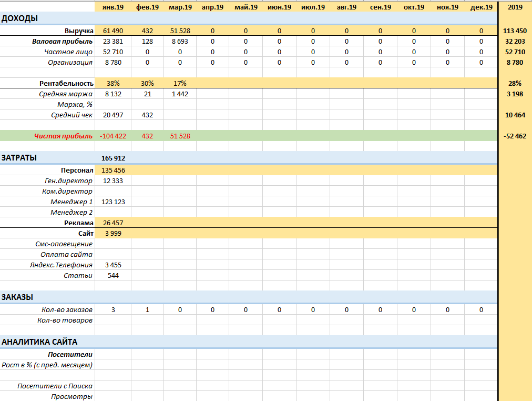
Task: Select the Посетители с Поиска row label
Action: [x=55, y=386]
